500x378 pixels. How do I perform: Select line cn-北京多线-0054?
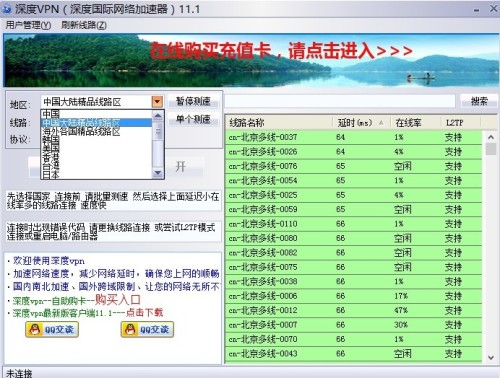click(354, 180)
